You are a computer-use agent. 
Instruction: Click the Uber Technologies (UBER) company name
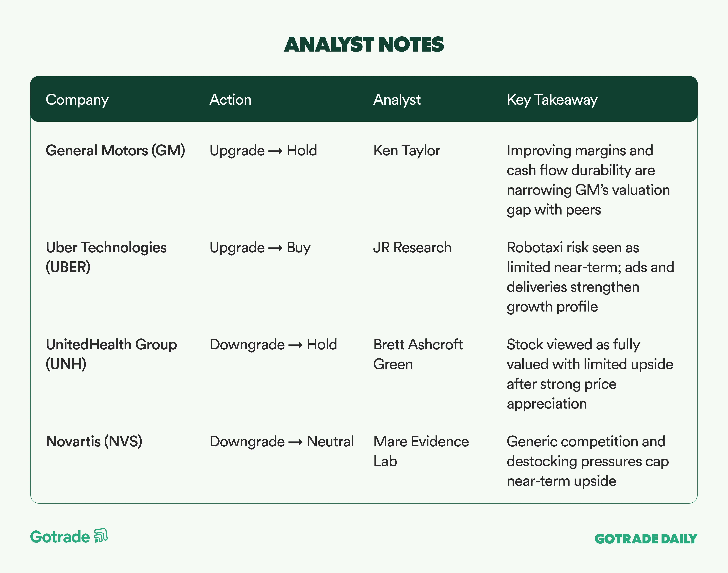(x=106, y=257)
